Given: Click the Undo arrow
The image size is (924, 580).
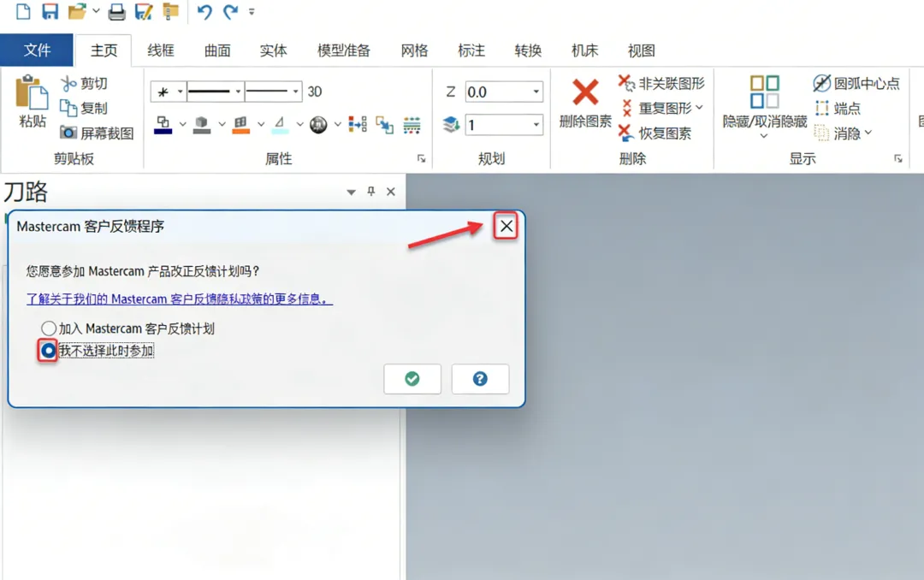Looking at the screenshot, I should tap(204, 11).
